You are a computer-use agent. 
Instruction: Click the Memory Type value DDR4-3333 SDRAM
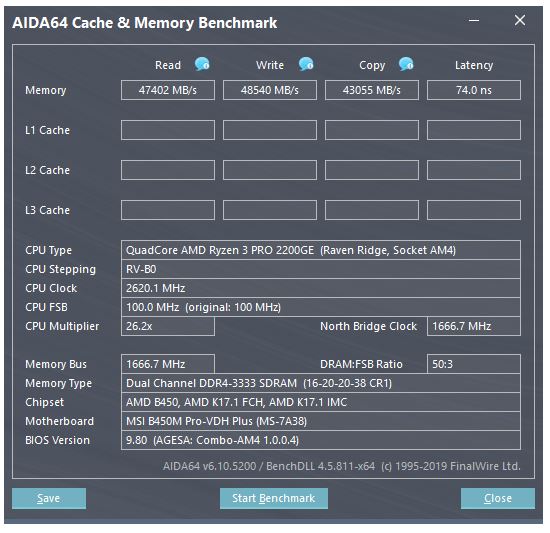(321, 383)
